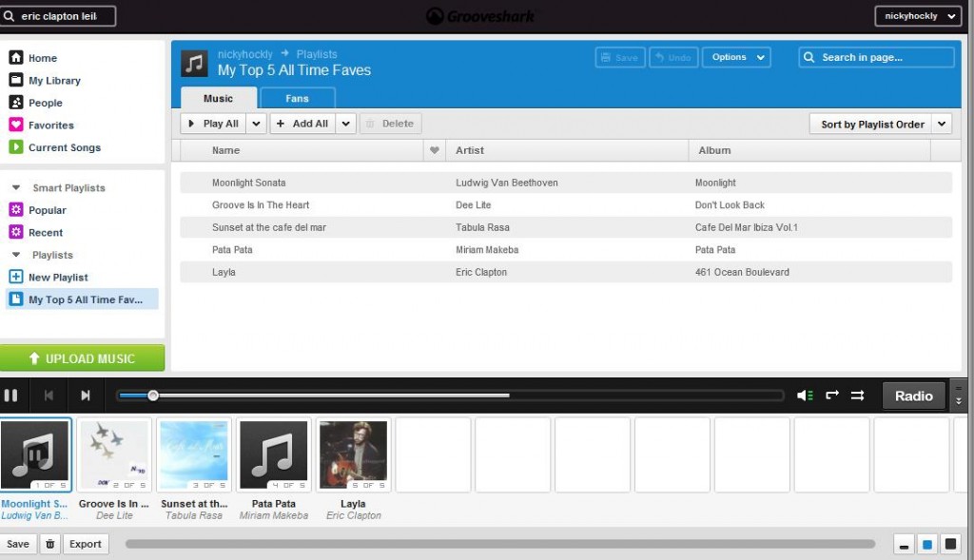Select Groove Is In queue thumbnail
Screen dimensions: 974x560
tap(114, 454)
